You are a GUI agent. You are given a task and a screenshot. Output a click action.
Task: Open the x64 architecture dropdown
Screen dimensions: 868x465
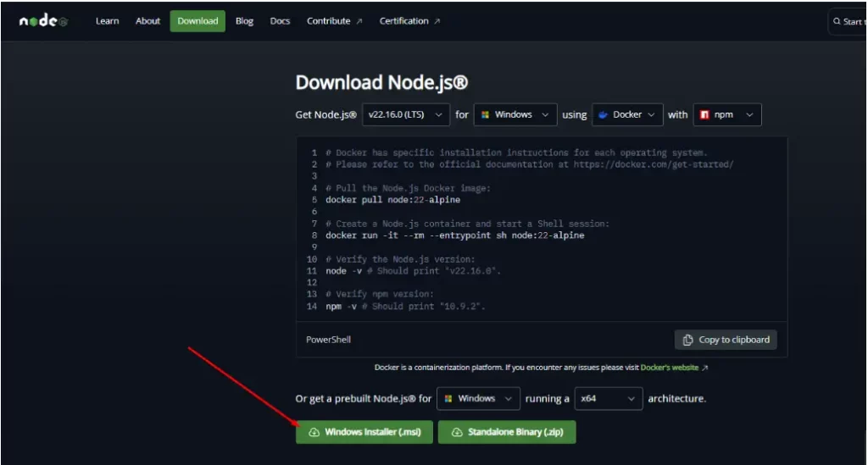pyautogui.click(x=609, y=399)
